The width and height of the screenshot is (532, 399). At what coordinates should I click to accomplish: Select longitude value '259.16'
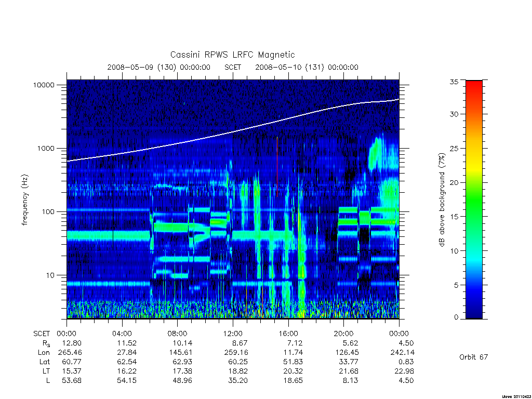(x=236, y=353)
